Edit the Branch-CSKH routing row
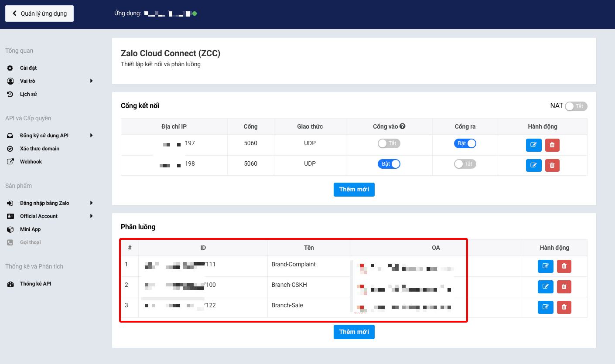615x364 pixels. (x=546, y=286)
